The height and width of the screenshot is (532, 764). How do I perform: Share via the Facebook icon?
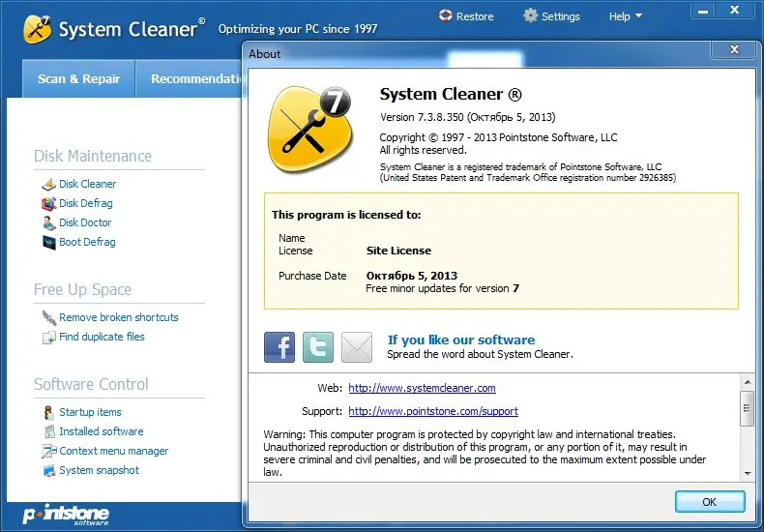[279, 347]
